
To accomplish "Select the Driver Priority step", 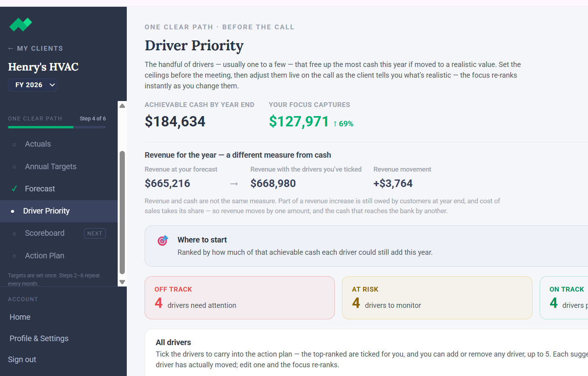I will [x=59, y=211].
